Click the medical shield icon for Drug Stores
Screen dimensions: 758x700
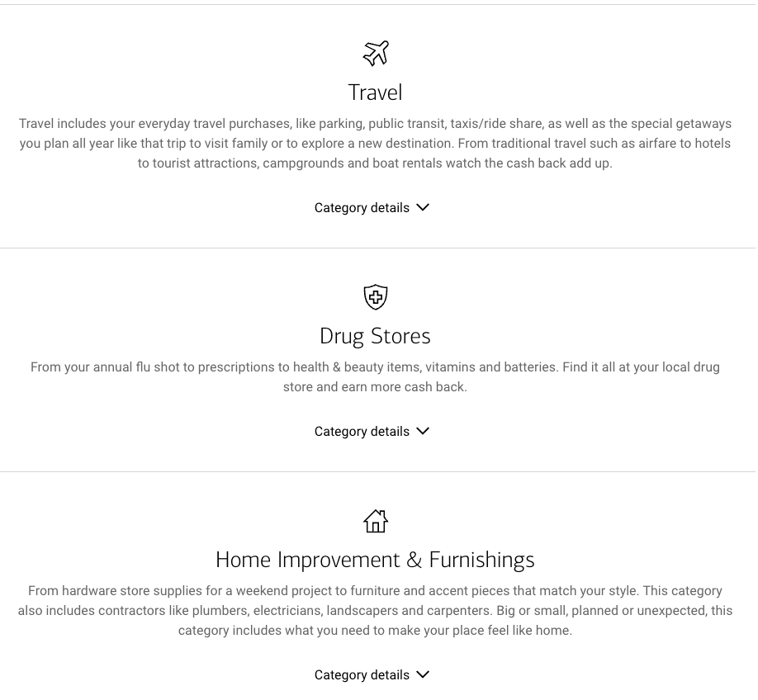coord(376,296)
